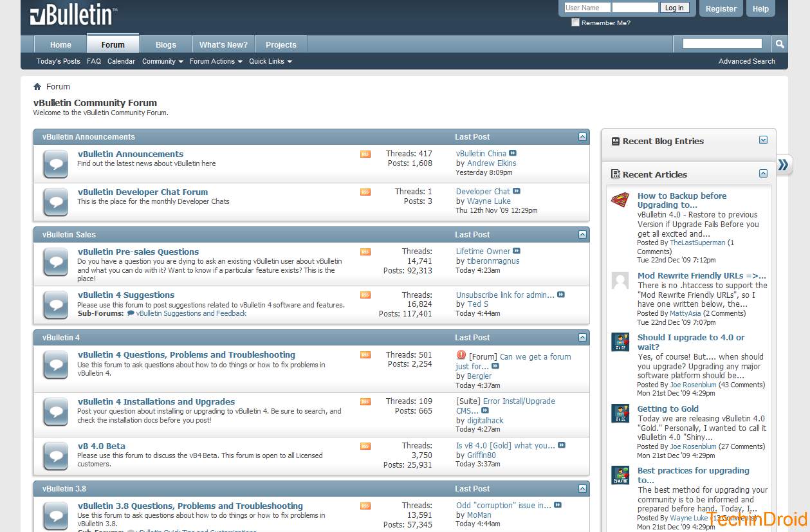
Task: Open Advanced Search link
Action: tap(747, 62)
